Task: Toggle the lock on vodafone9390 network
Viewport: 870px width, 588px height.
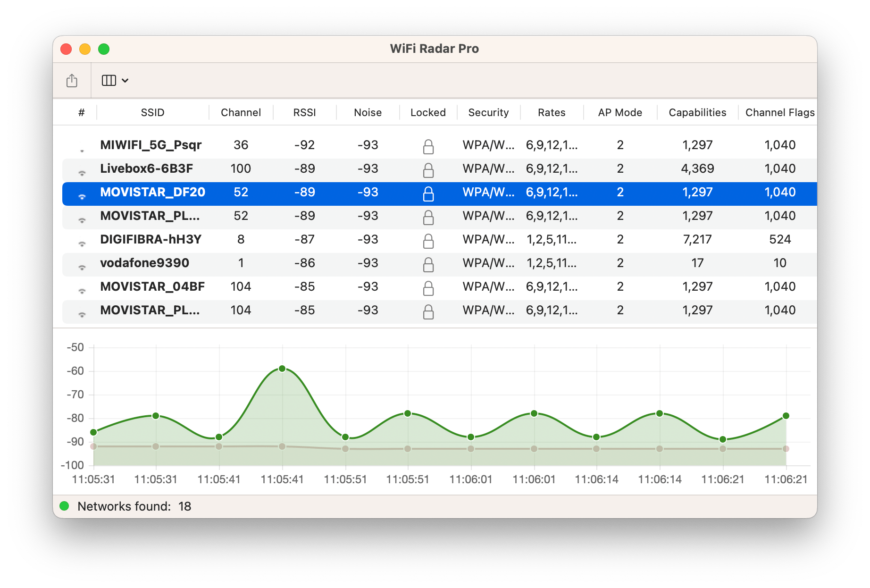Action: [428, 263]
